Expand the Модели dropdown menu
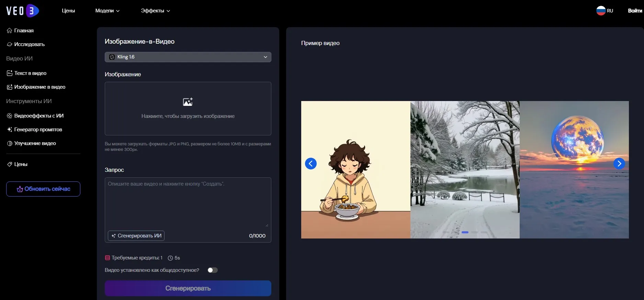 coord(107,11)
